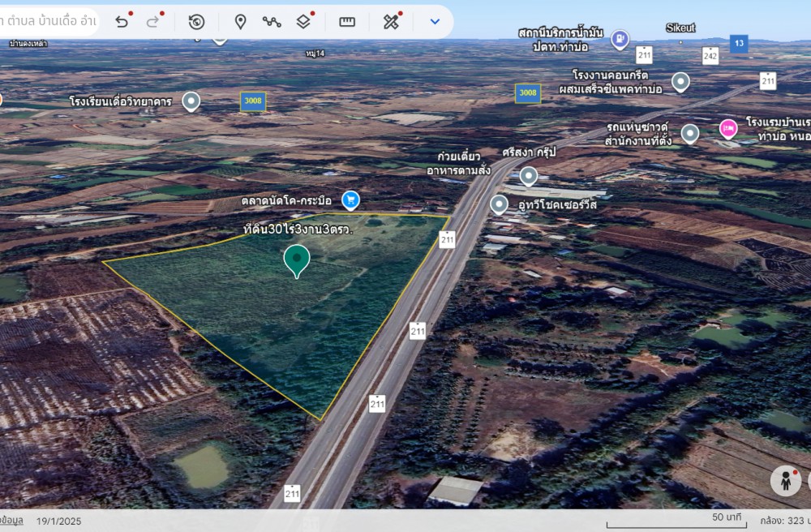The height and width of the screenshot is (532, 811).
Task: Open the edit tools pencil-ruler icon
Action: (x=391, y=22)
